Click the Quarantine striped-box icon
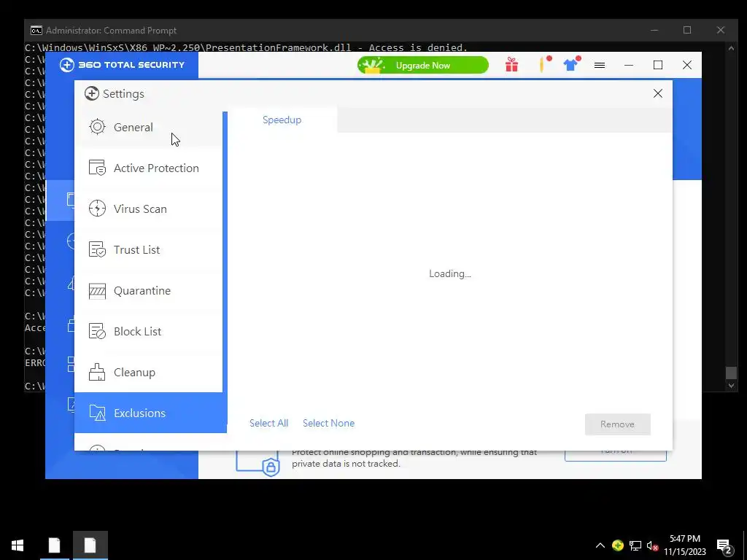The height and width of the screenshot is (560, 747). (x=97, y=290)
